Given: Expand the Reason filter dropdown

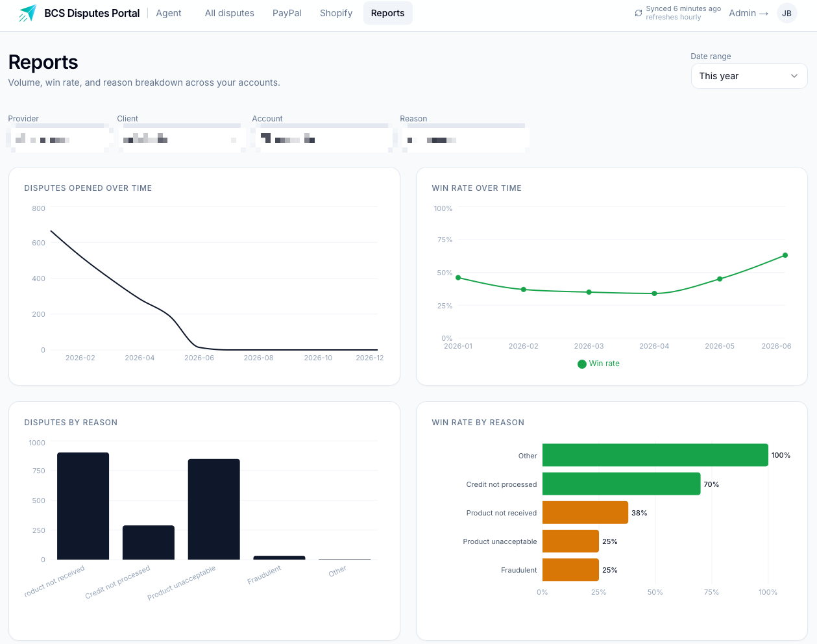Looking at the screenshot, I should tap(465, 138).
